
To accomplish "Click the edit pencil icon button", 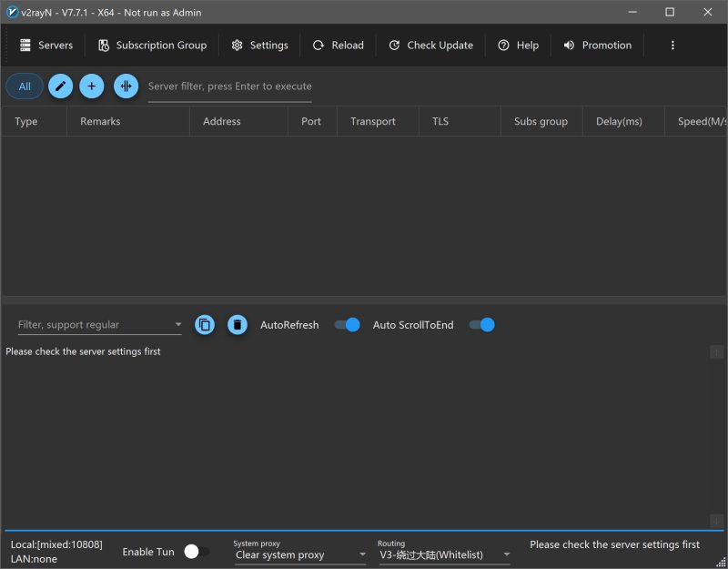I will (60, 86).
